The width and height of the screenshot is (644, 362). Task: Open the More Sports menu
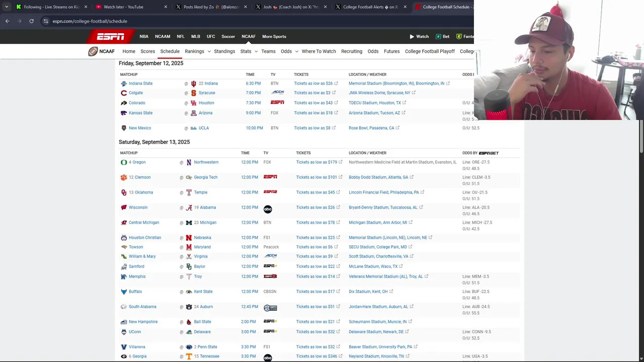pos(274,36)
